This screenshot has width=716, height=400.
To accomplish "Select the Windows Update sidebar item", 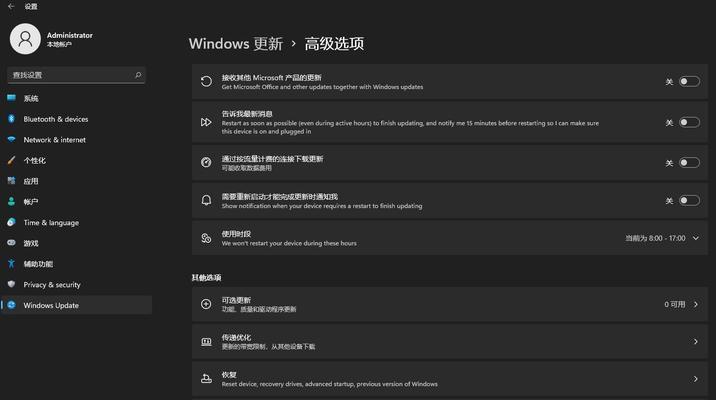I will point(76,305).
